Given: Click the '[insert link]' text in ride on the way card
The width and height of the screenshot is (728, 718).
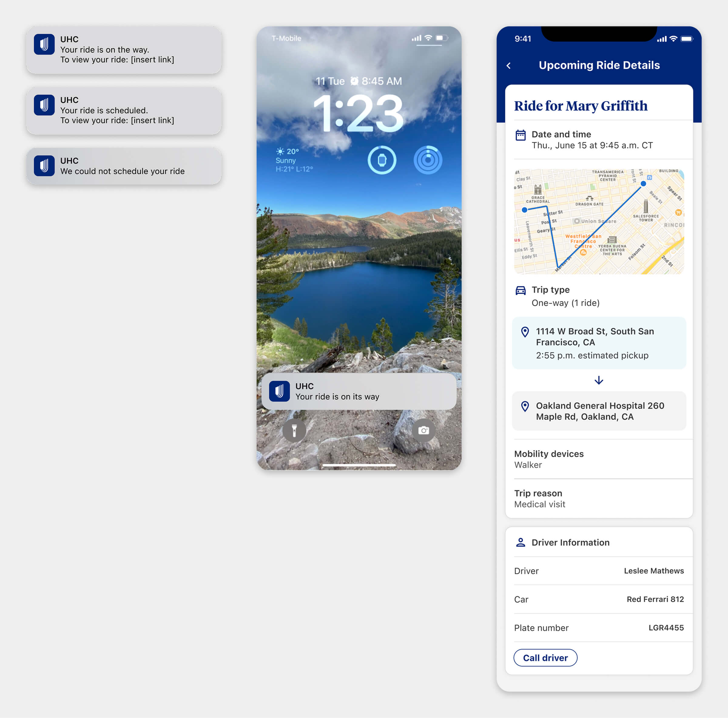Looking at the screenshot, I should (x=152, y=59).
